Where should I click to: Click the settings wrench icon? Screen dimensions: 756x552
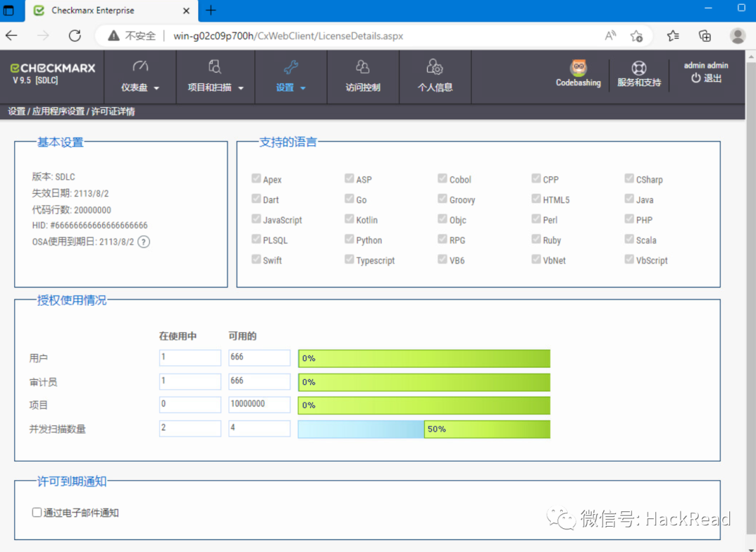coord(290,67)
